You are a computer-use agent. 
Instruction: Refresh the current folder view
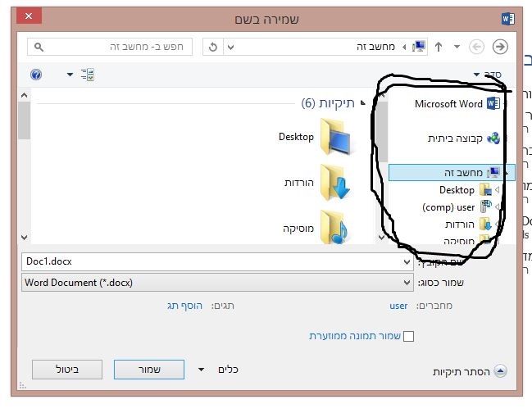point(213,47)
